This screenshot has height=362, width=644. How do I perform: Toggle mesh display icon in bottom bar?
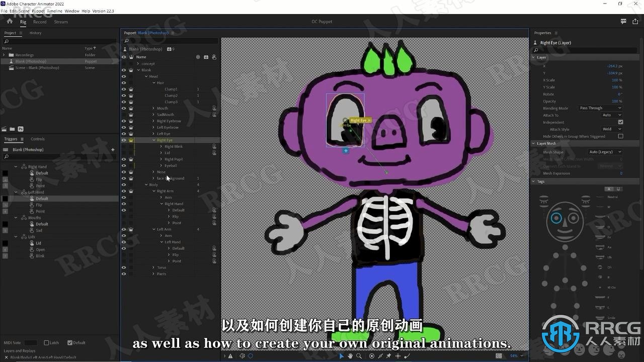[242, 356]
